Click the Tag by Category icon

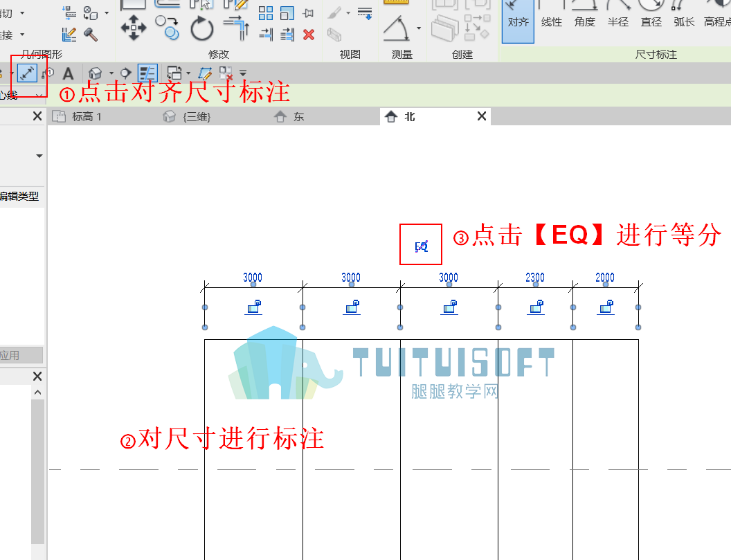point(48,73)
